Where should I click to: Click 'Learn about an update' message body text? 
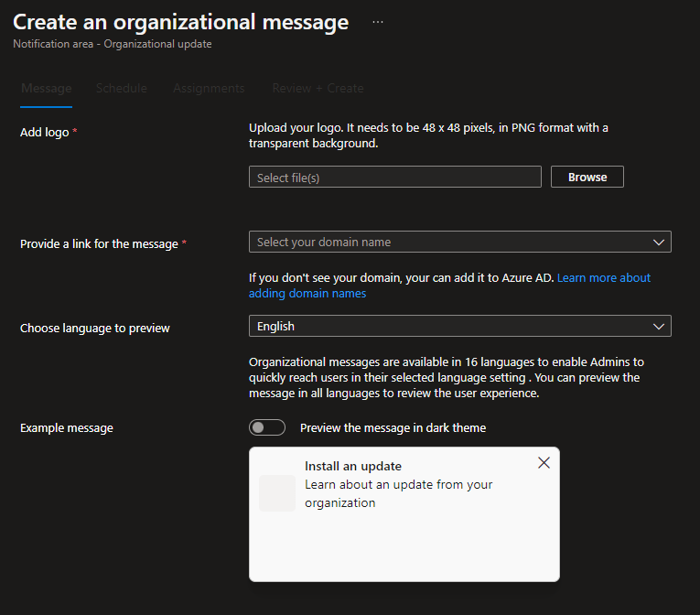(398, 493)
